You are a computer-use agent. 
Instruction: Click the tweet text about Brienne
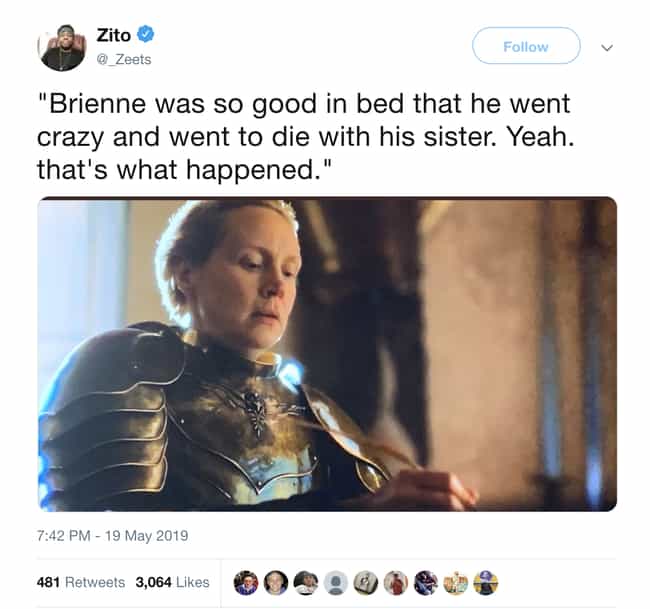(x=306, y=136)
